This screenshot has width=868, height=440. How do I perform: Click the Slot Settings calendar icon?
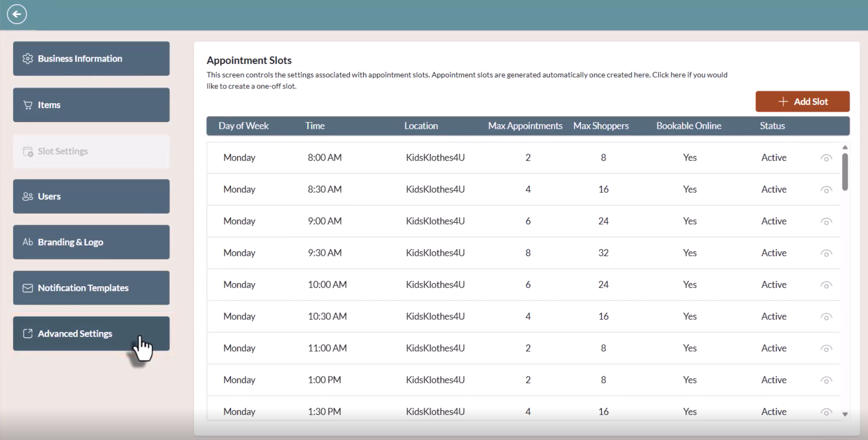click(28, 152)
